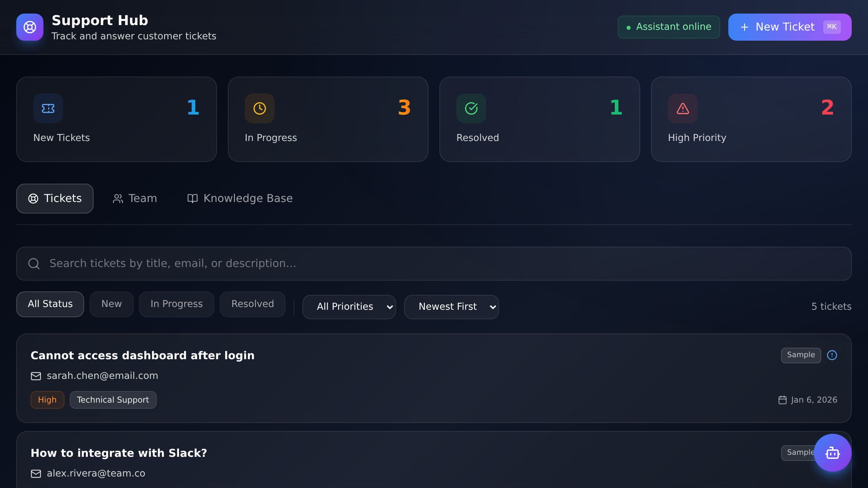
Task: Click the blue ticket icon in New Tickets card
Action: [48, 108]
